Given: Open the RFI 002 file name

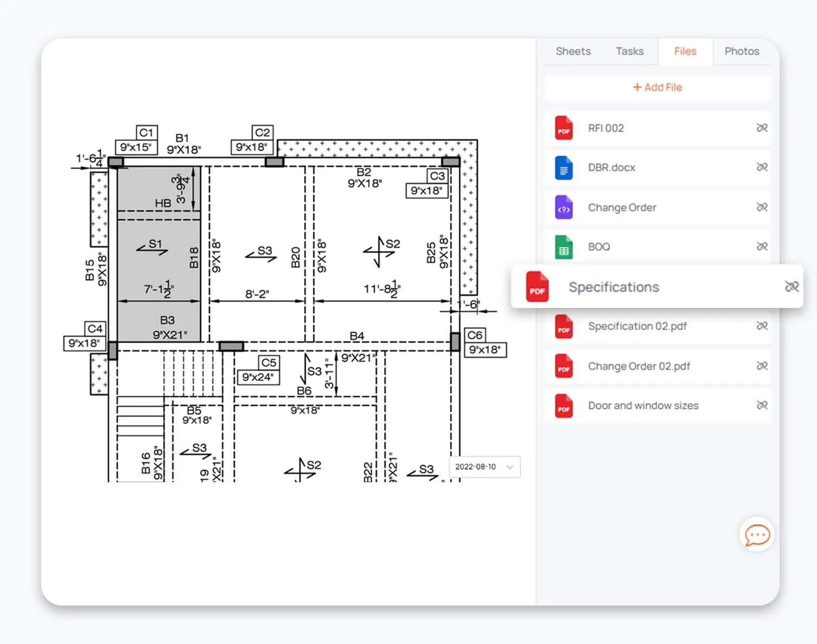Looking at the screenshot, I should [x=606, y=128].
